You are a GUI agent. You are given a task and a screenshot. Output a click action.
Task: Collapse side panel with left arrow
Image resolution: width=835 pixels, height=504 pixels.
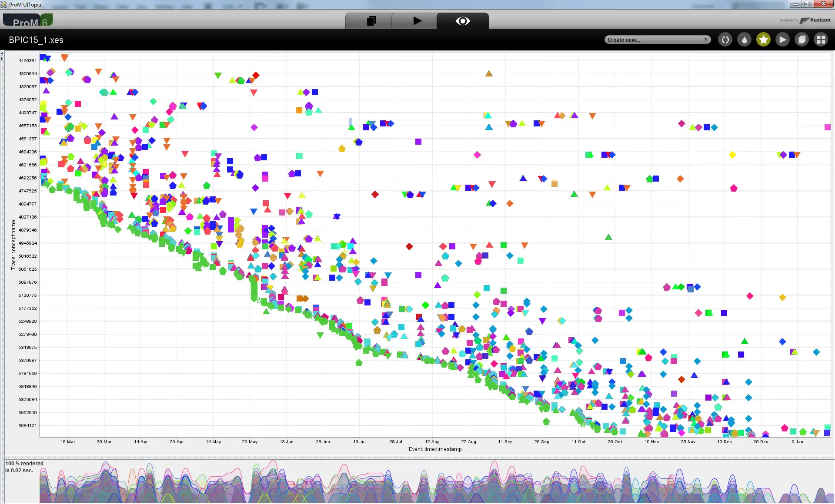[2, 53]
